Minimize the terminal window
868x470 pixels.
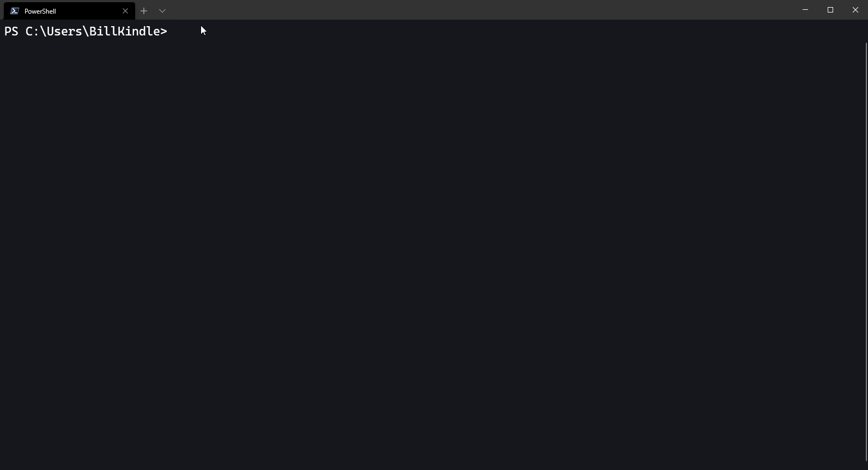point(805,10)
